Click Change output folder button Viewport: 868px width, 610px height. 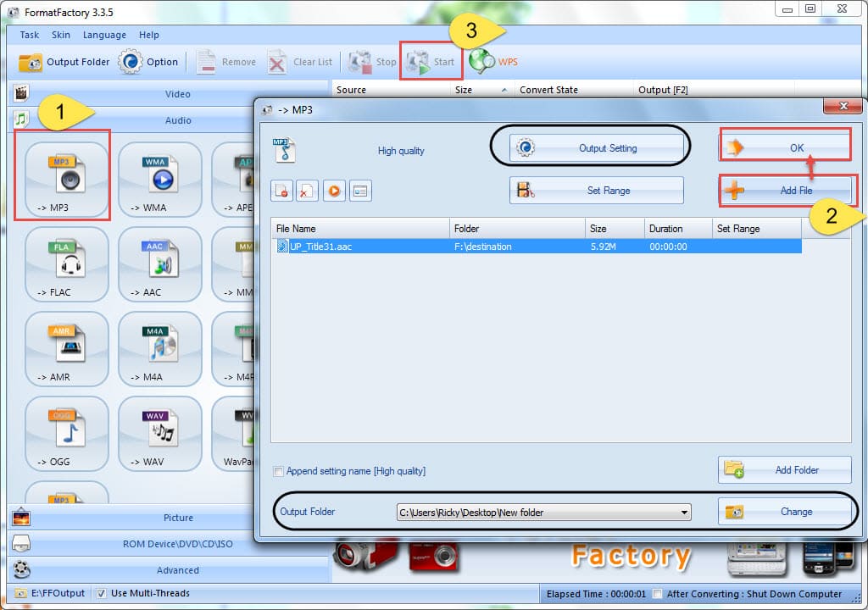tap(784, 512)
